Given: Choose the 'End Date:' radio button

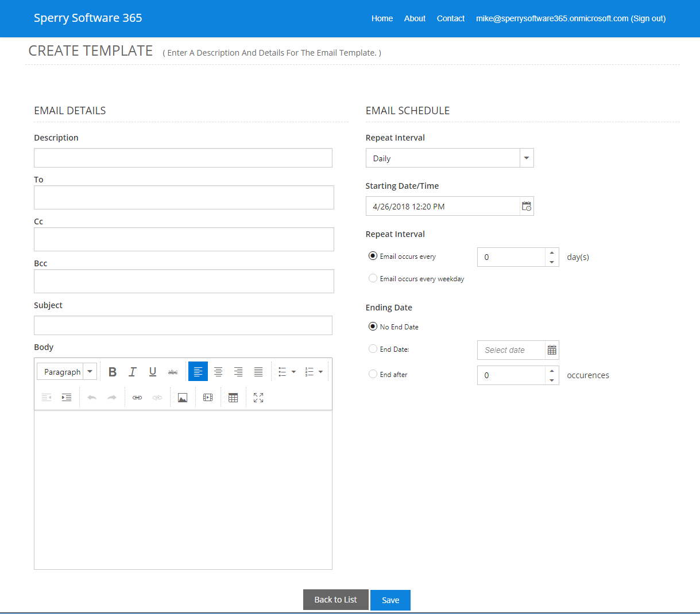Looking at the screenshot, I should (x=373, y=349).
